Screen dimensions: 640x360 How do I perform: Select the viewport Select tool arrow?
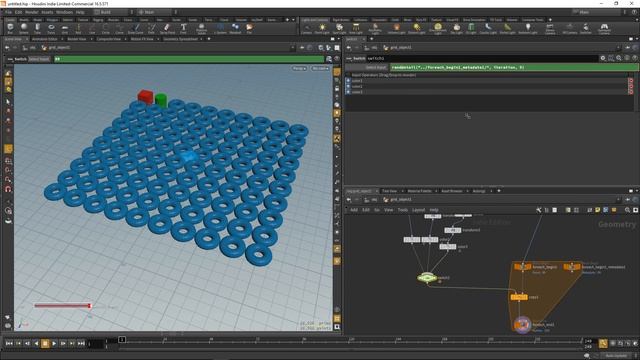pos(8,102)
